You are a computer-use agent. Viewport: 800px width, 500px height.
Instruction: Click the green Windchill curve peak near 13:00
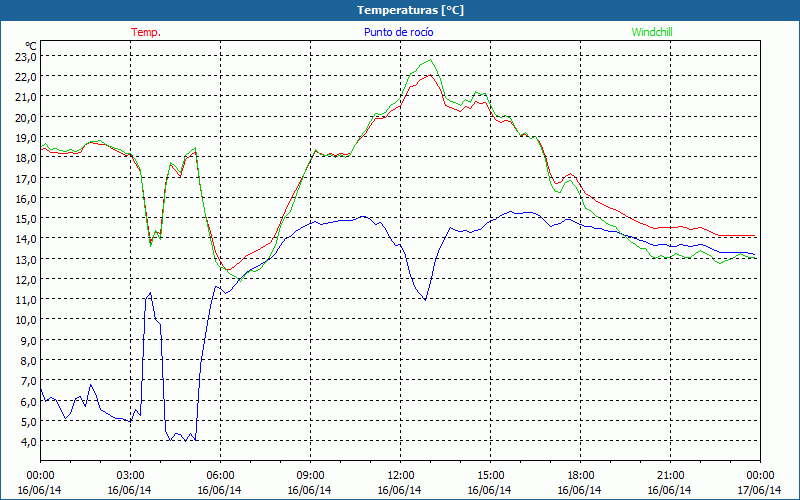(x=431, y=60)
